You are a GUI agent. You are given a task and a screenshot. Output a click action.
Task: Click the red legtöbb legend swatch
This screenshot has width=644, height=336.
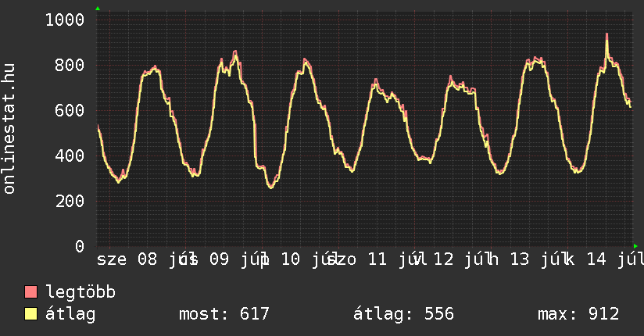30,292
